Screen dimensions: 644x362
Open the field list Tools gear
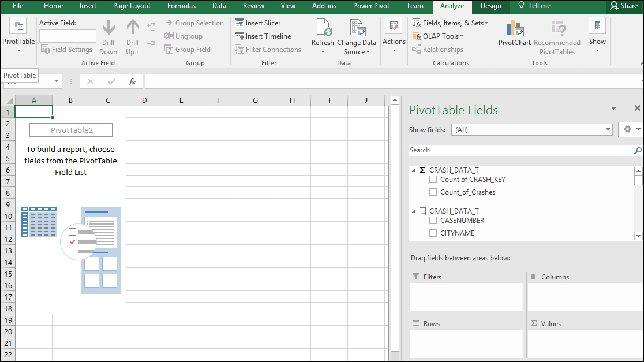[x=630, y=129]
